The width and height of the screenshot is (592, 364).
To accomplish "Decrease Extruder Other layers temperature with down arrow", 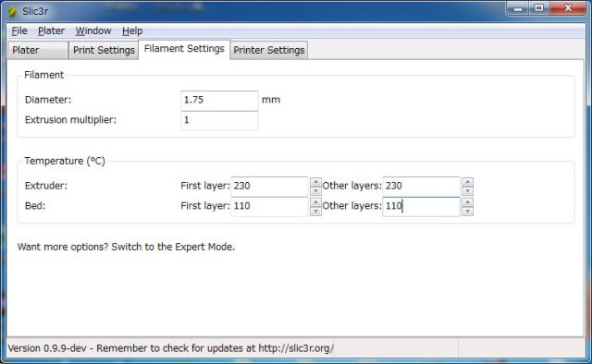I will pyautogui.click(x=467, y=191).
